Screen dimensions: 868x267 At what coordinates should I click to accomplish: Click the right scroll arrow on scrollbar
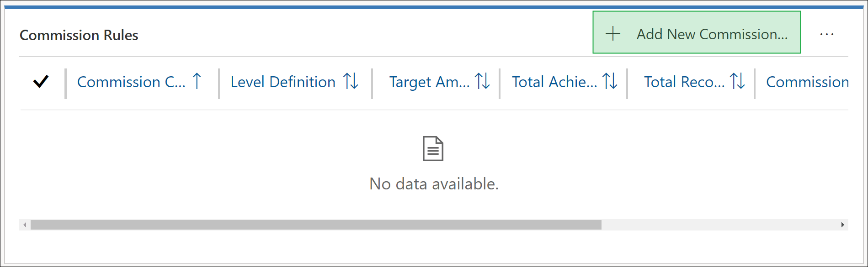(x=843, y=225)
